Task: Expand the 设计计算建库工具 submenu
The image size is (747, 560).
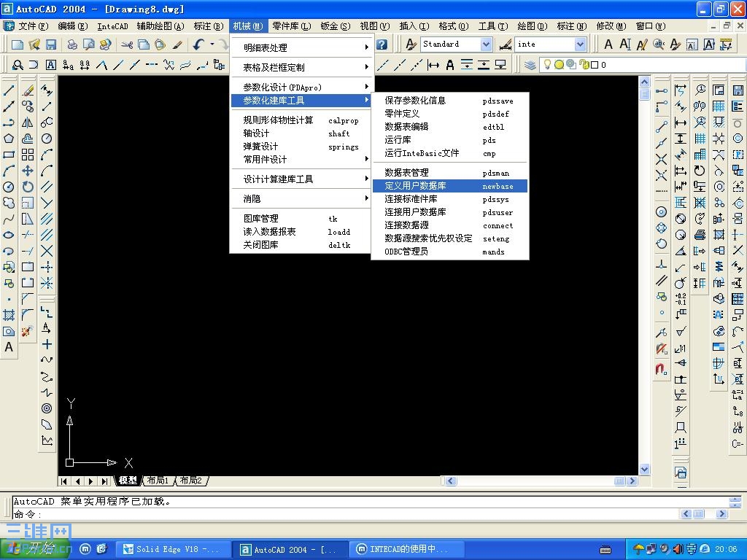Action: click(x=301, y=179)
